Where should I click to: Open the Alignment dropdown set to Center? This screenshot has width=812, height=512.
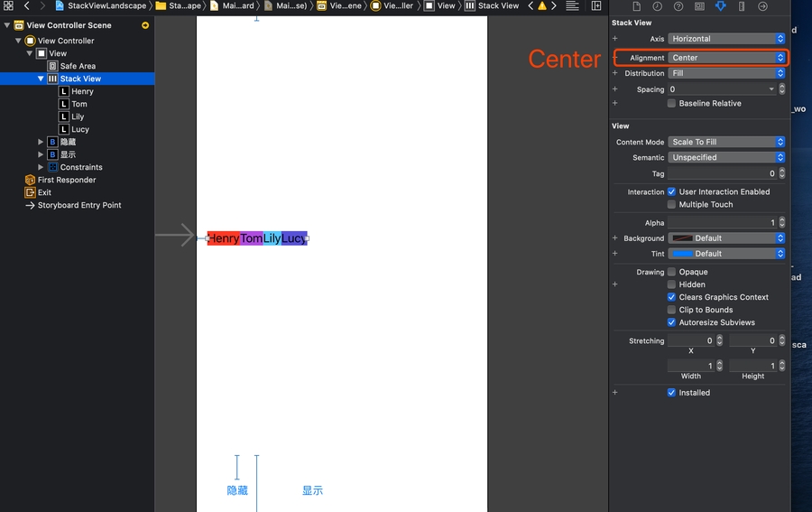(x=727, y=58)
